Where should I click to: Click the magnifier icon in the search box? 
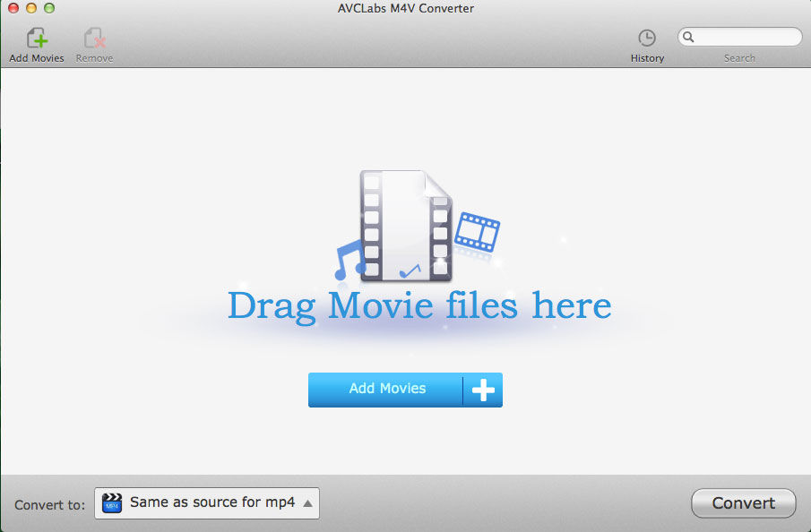pos(688,37)
